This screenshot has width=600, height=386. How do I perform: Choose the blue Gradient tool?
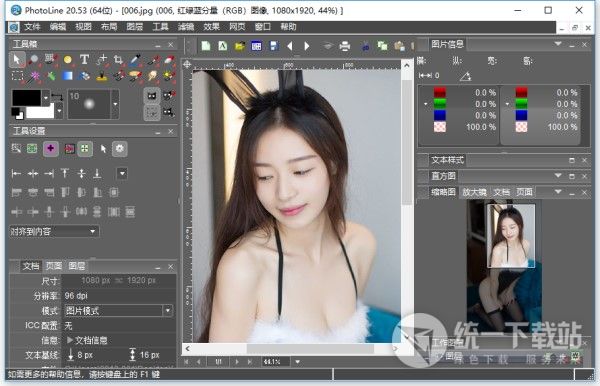[x=67, y=76]
